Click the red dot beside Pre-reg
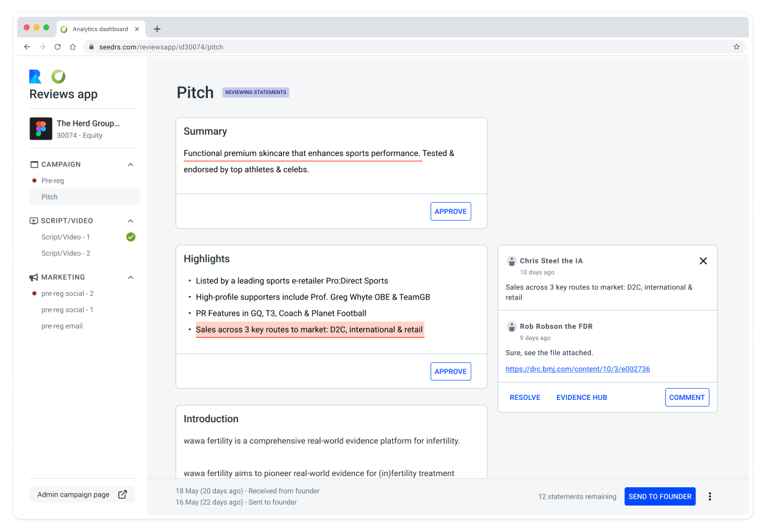The height and width of the screenshot is (532, 766). 34,180
